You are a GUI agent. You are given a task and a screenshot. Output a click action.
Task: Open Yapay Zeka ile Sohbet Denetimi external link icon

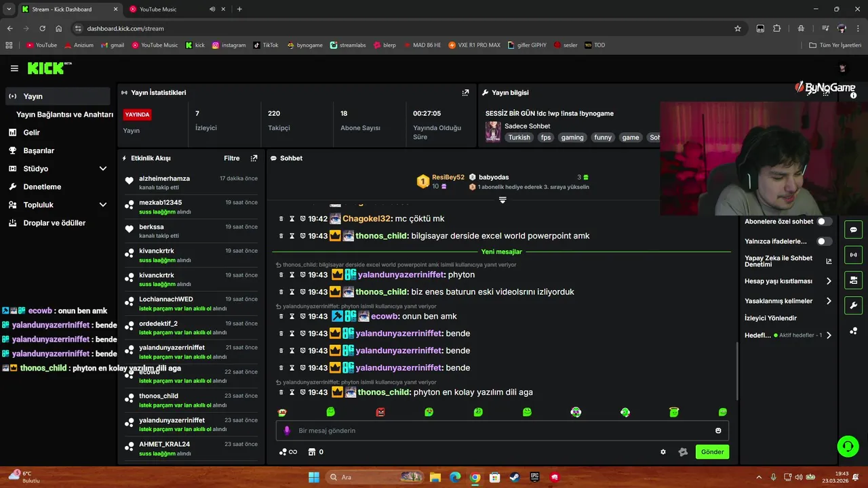pyautogui.click(x=829, y=261)
